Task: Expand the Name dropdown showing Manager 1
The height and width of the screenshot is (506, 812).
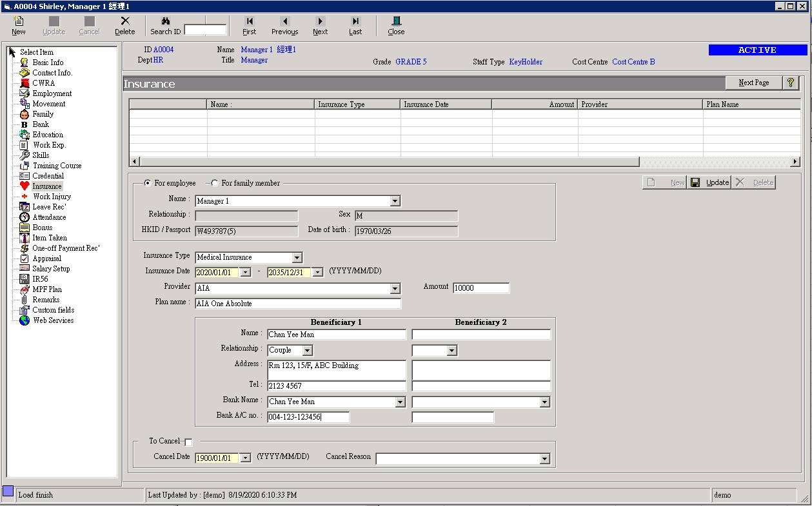Action: [395, 201]
